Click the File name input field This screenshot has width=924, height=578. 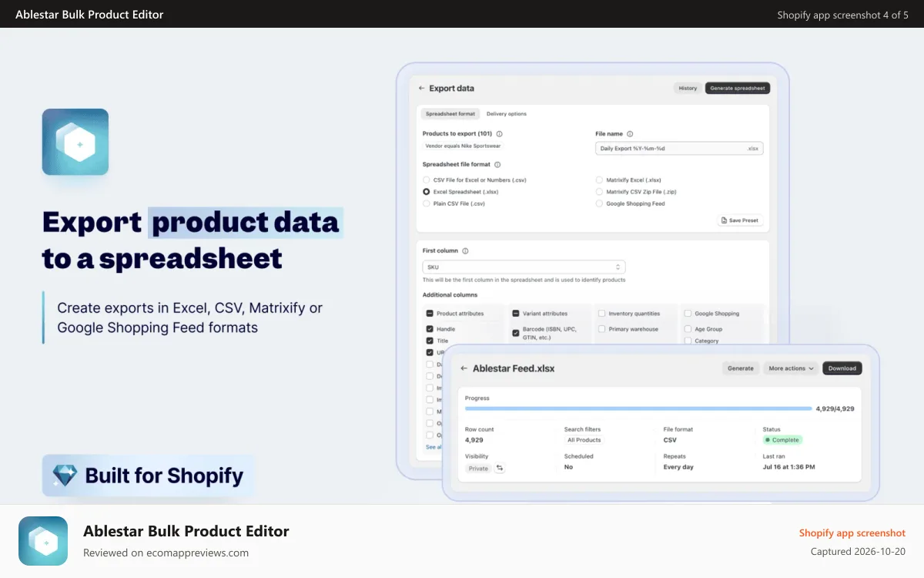(679, 148)
